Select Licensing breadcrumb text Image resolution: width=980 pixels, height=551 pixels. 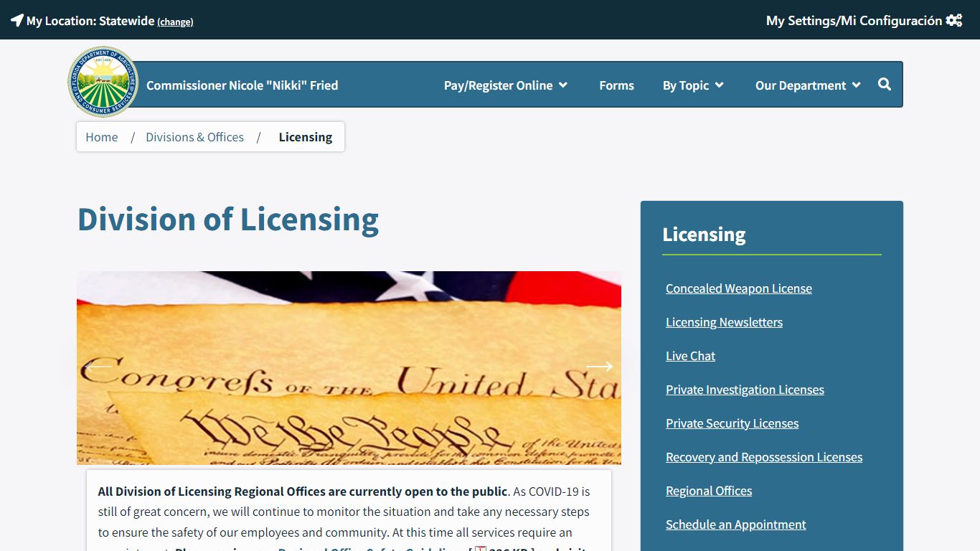pos(306,137)
